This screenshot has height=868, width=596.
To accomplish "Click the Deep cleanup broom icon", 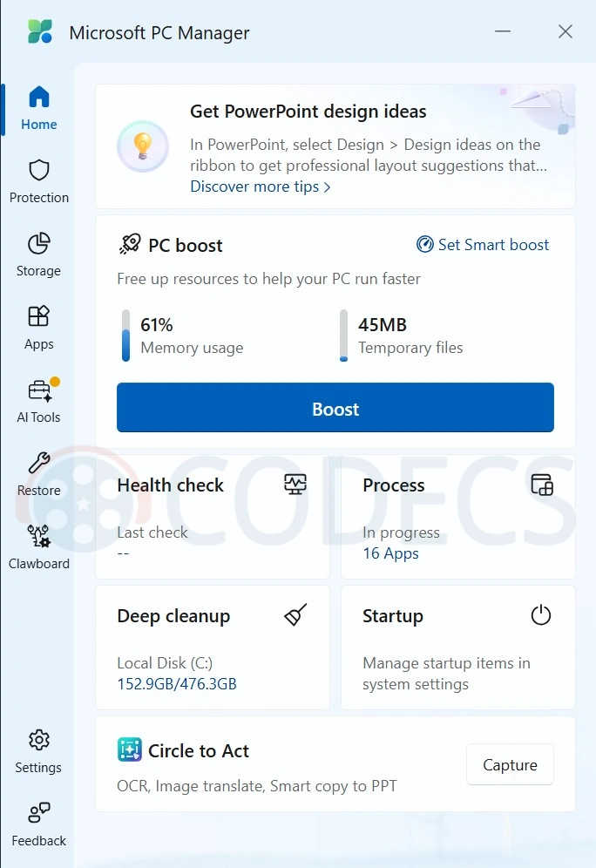I will pyautogui.click(x=295, y=614).
